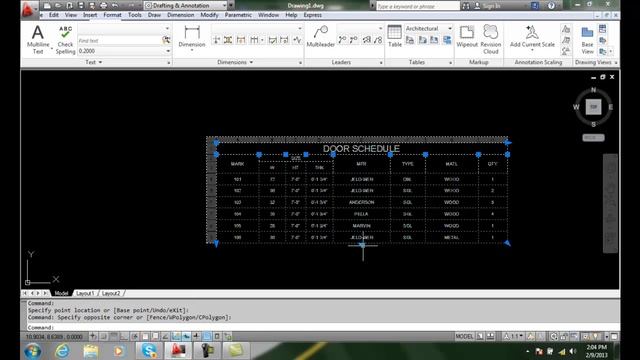Run Check Spelling
The image size is (640, 360).
click(x=65, y=39)
